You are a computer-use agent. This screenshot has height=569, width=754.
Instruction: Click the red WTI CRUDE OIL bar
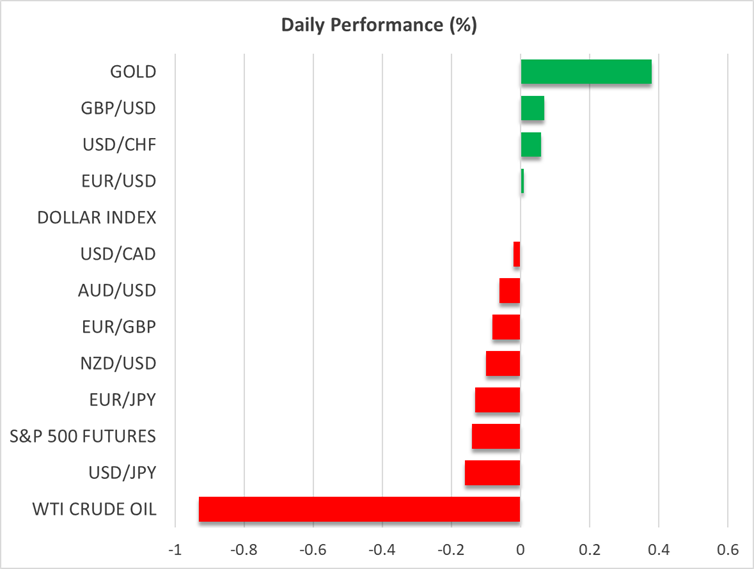359,509
